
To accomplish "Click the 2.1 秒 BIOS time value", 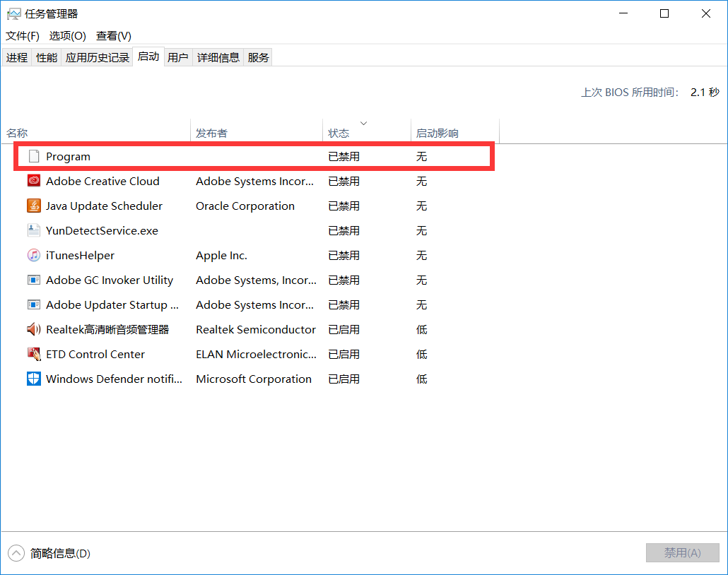I will 705,93.
